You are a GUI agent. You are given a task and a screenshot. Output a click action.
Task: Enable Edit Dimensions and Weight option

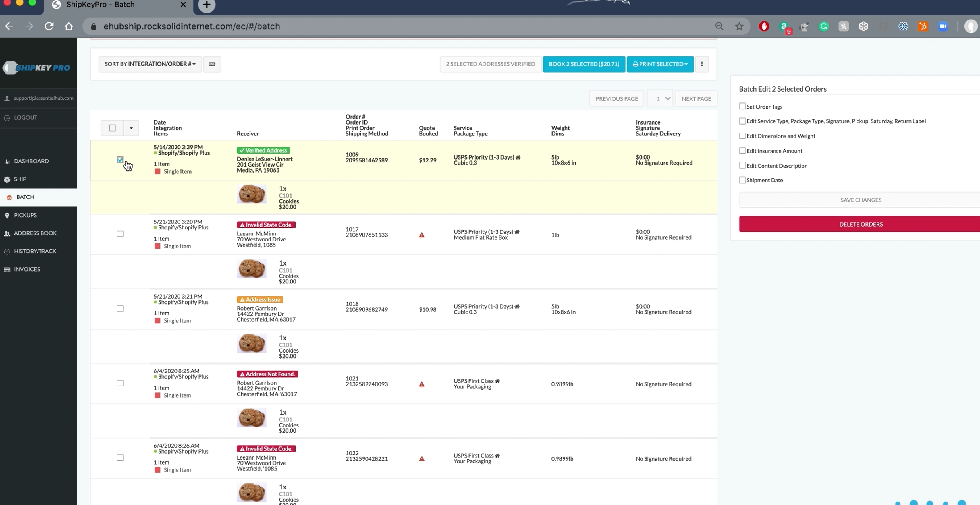[x=742, y=135]
